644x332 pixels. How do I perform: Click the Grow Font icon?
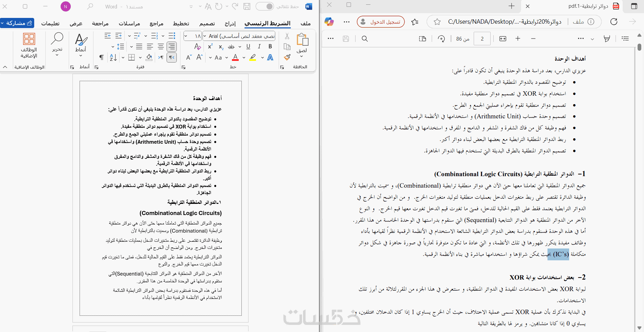click(199, 57)
